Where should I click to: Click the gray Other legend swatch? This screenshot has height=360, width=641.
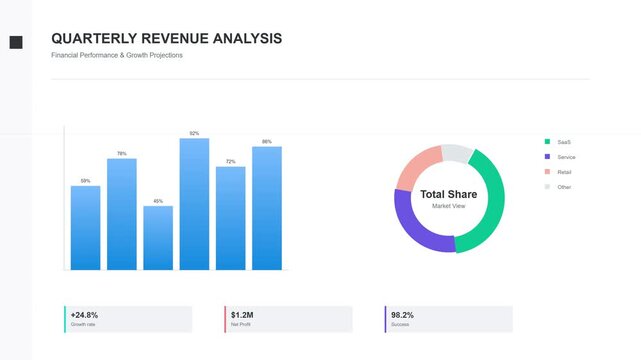coord(547,187)
